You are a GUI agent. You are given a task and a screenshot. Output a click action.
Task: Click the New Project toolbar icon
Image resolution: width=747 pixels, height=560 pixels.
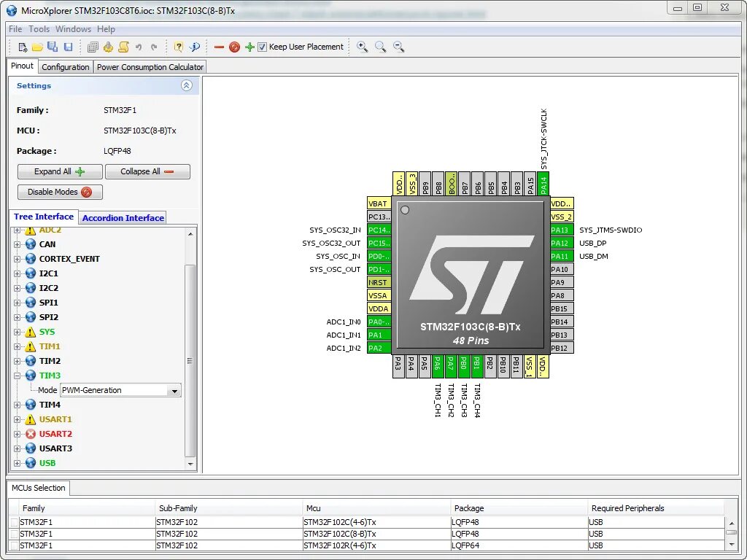click(x=23, y=47)
